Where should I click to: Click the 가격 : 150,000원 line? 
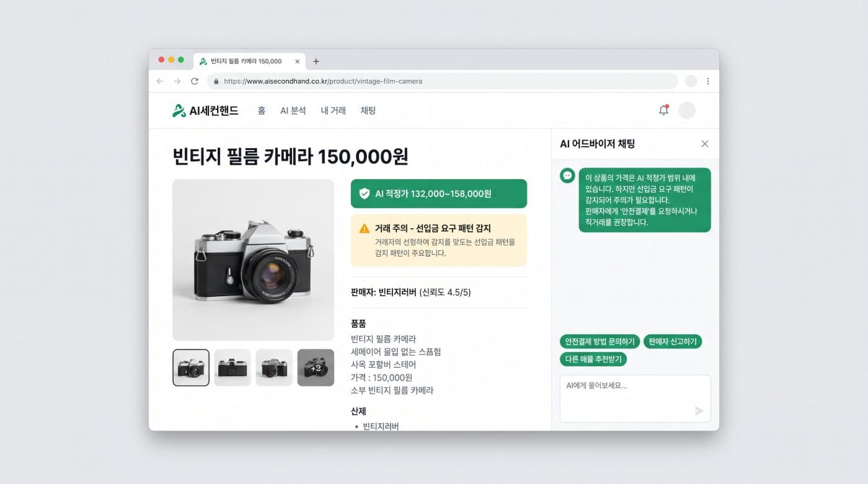click(x=381, y=377)
